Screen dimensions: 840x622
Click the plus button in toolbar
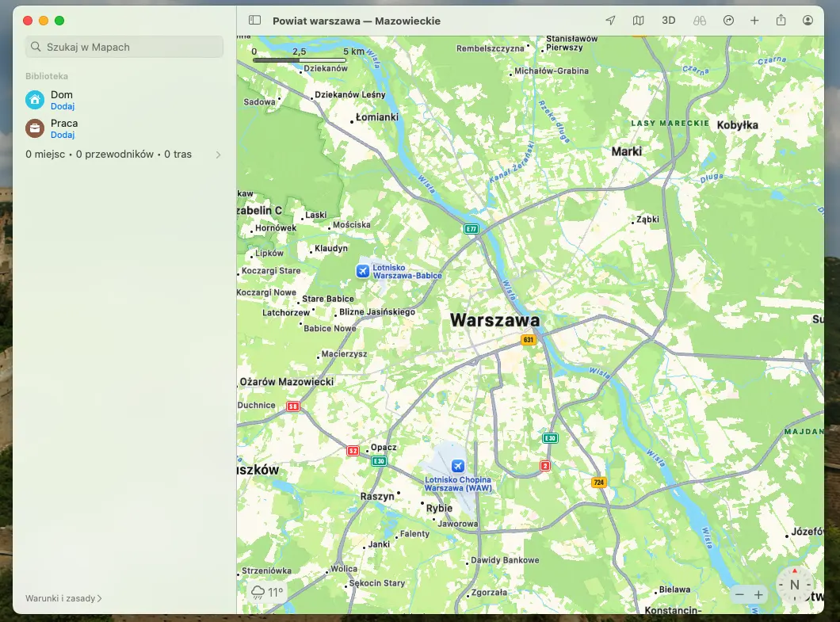754,21
